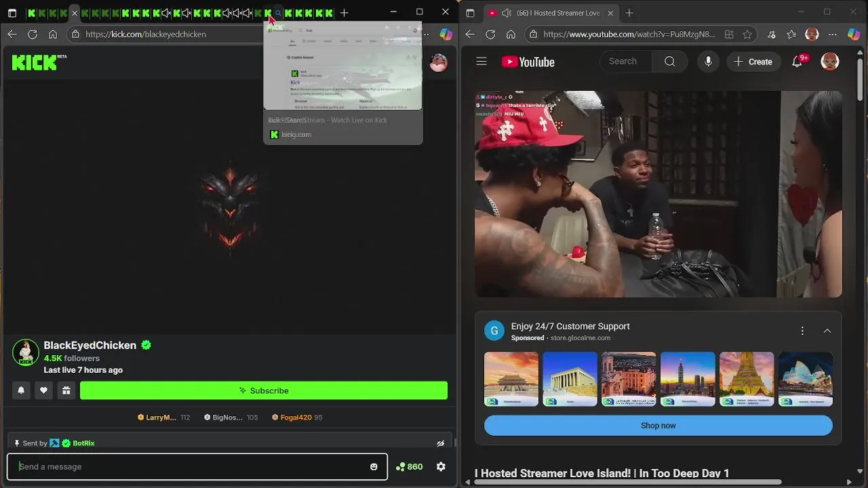The width and height of the screenshot is (868, 488).
Task: Open Copilot in the YouTube browser window
Action: coord(855,34)
